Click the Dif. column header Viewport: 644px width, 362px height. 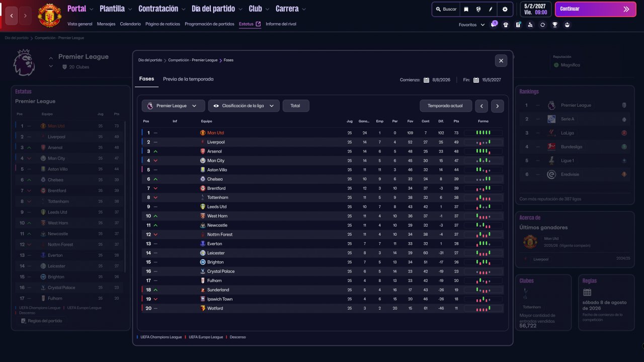point(441,121)
